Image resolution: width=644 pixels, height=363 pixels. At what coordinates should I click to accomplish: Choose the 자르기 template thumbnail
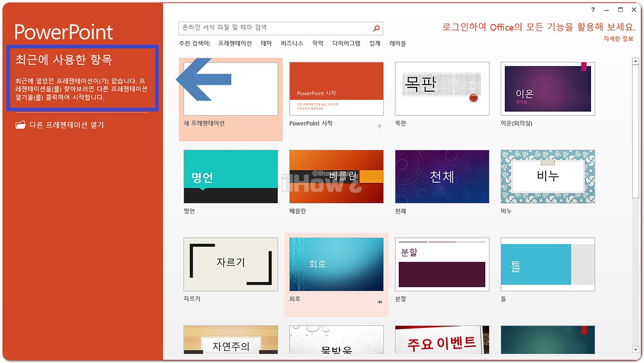[231, 264]
